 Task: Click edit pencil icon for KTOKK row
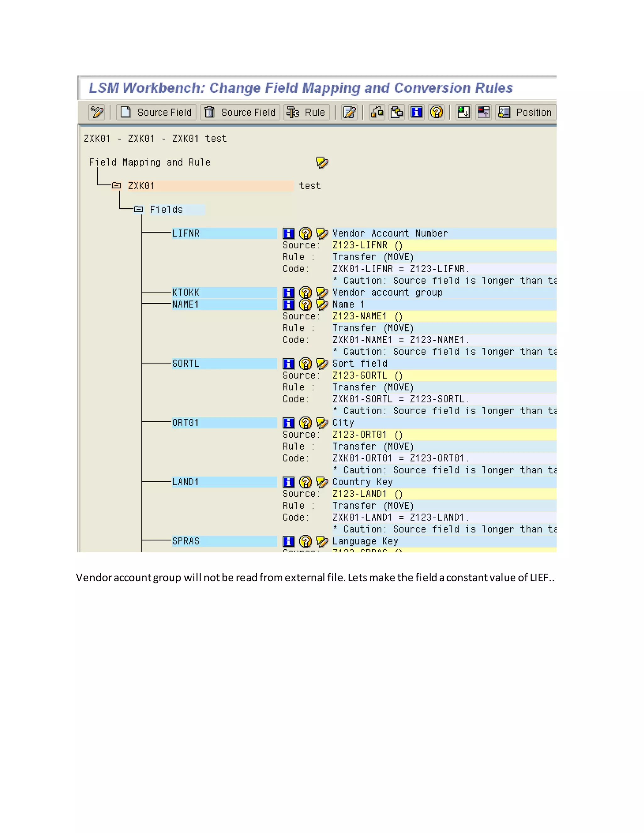point(322,293)
